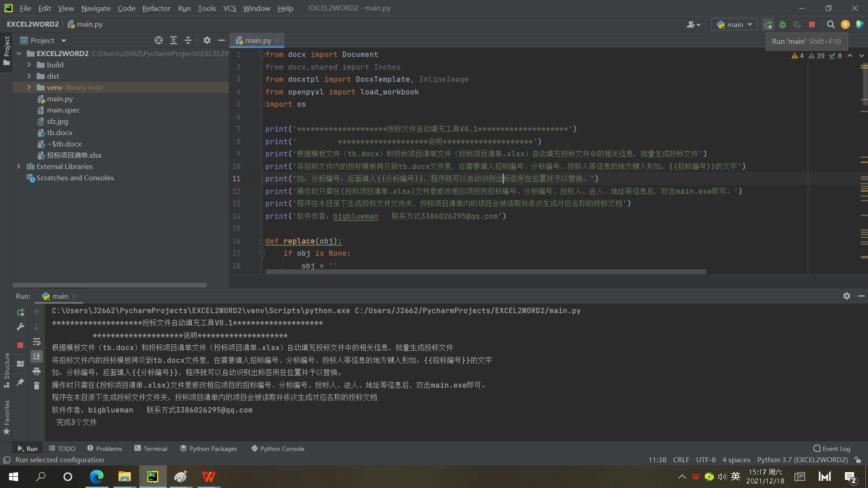Open the Tools menu
Screen dimensions: 868x488
[207, 8]
